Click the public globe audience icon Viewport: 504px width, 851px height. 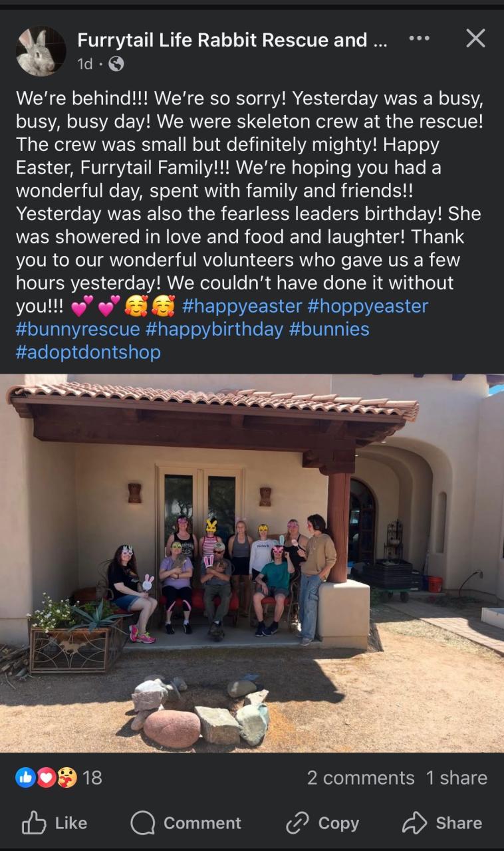[116, 64]
